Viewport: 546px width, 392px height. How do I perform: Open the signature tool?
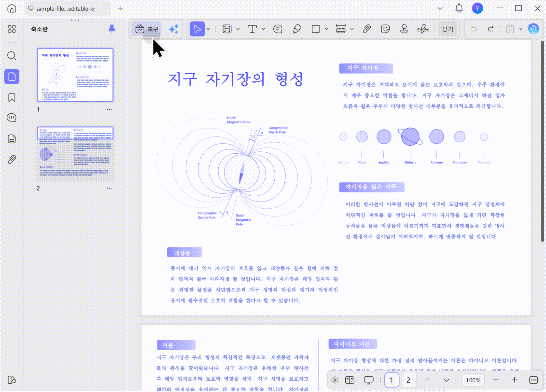click(x=423, y=29)
